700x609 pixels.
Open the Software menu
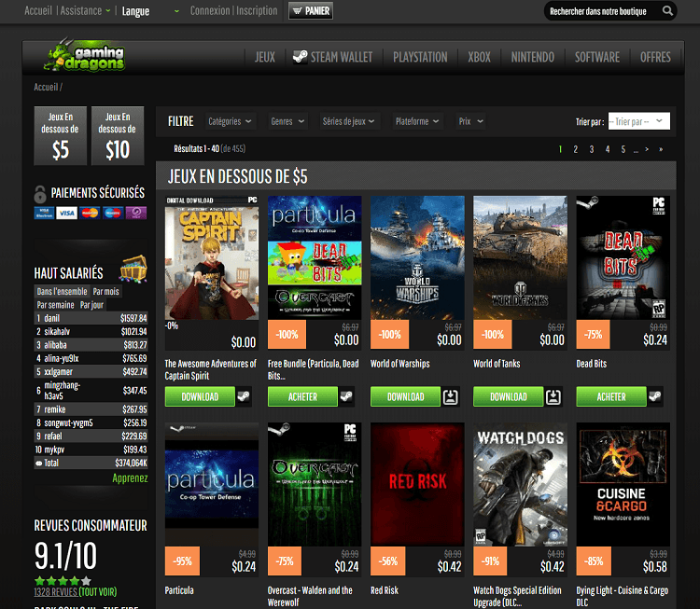pyautogui.click(x=597, y=57)
